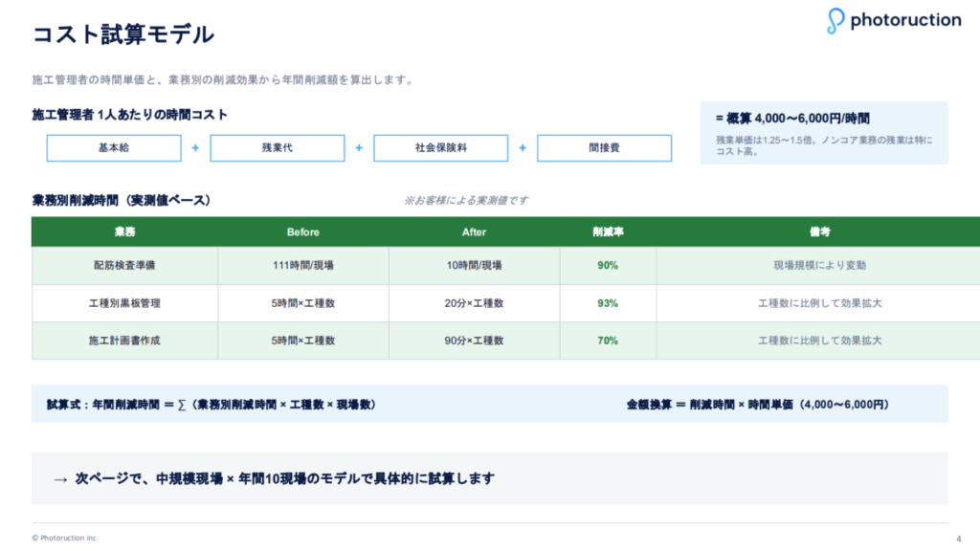Click the © Photoruction inc. footer
This screenshot has height=551, width=980.
65,538
